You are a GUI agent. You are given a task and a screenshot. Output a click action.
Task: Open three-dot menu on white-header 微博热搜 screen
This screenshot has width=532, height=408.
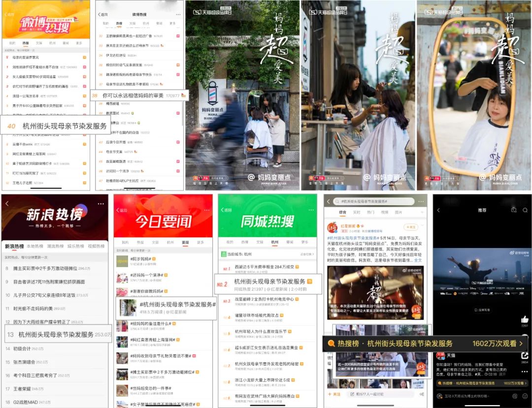pyautogui.click(x=178, y=15)
